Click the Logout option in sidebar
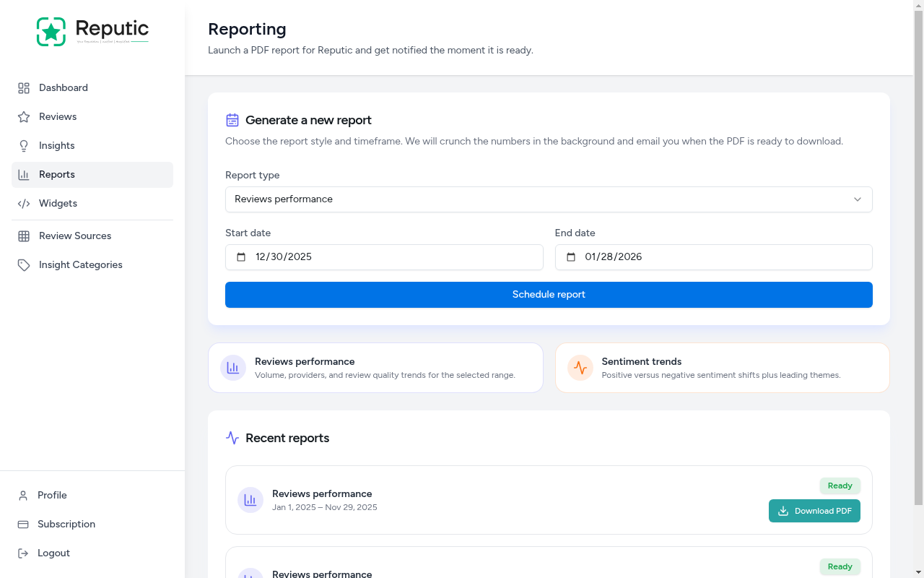This screenshot has height=578, width=924. pos(53,553)
